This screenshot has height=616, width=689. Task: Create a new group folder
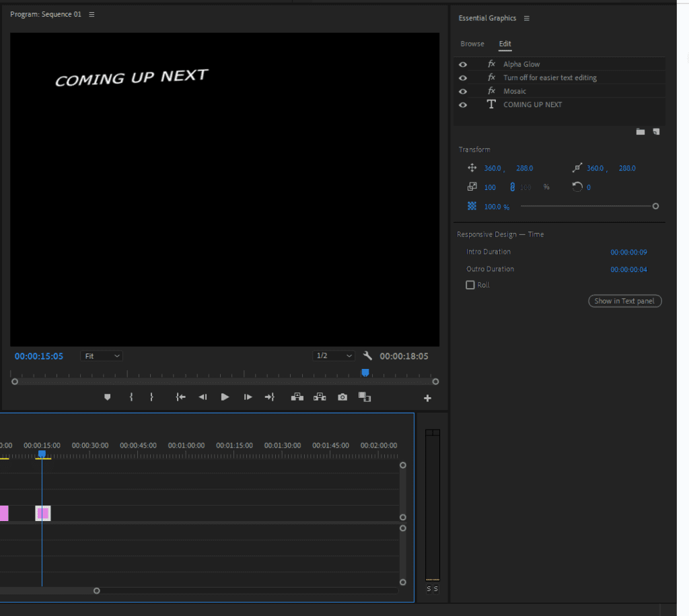click(641, 131)
